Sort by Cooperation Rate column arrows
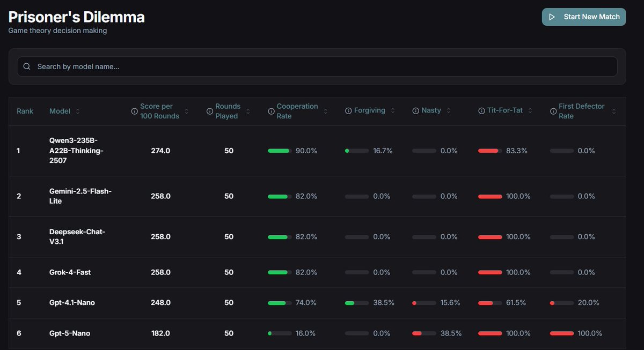The height and width of the screenshot is (350, 644). point(325,111)
